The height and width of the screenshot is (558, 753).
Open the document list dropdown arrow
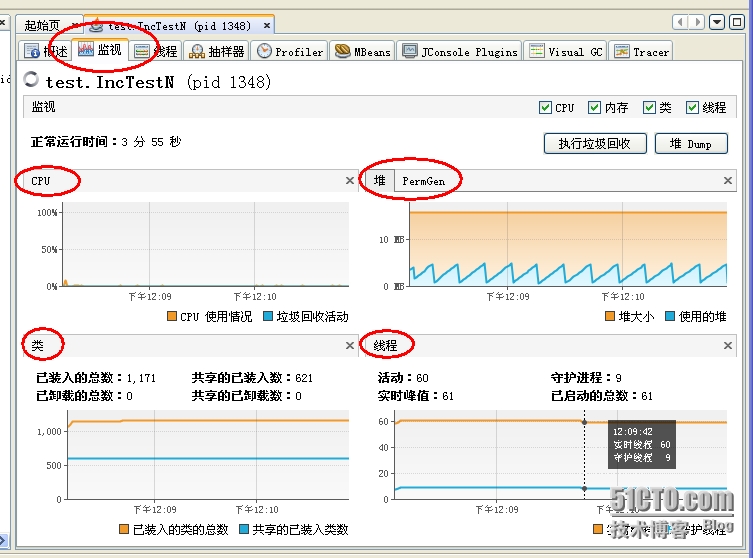(717, 22)
